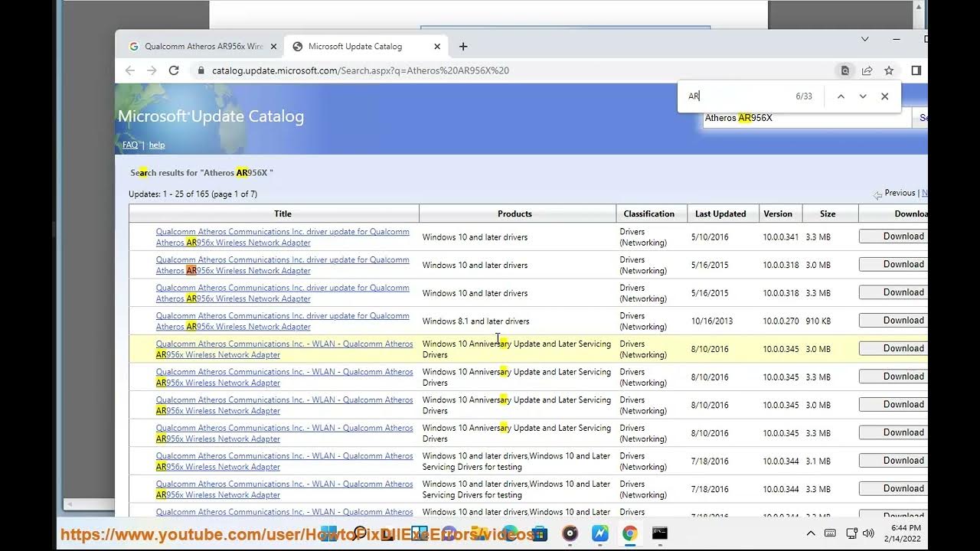Screen dimensions: 980x551
Task: Close the Microsoft Update Catalog tab
Action: [x=437, y=47]
